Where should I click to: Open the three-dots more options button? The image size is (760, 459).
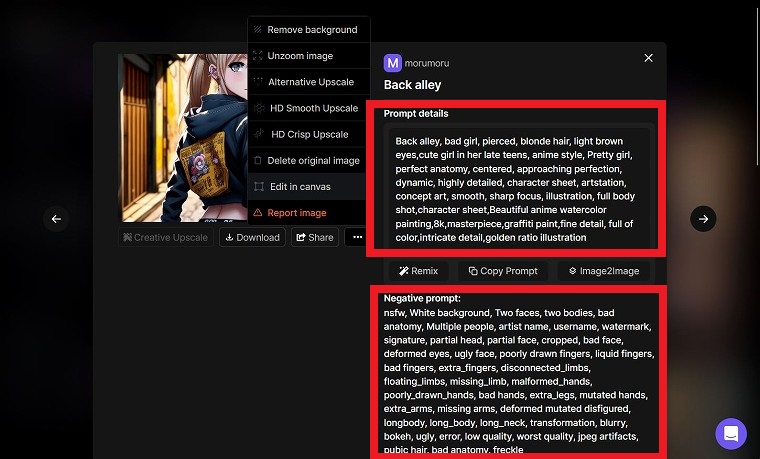click(x=357, y=237)
